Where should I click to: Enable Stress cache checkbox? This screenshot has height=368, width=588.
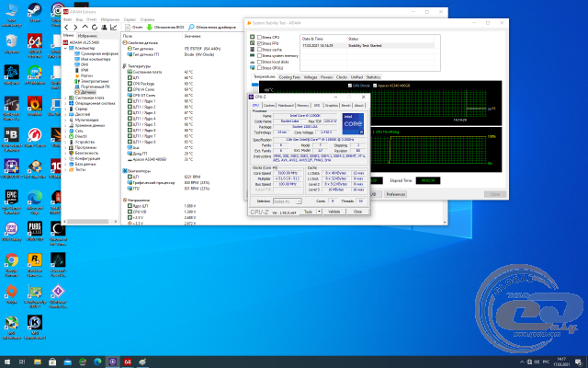point(259,50)
